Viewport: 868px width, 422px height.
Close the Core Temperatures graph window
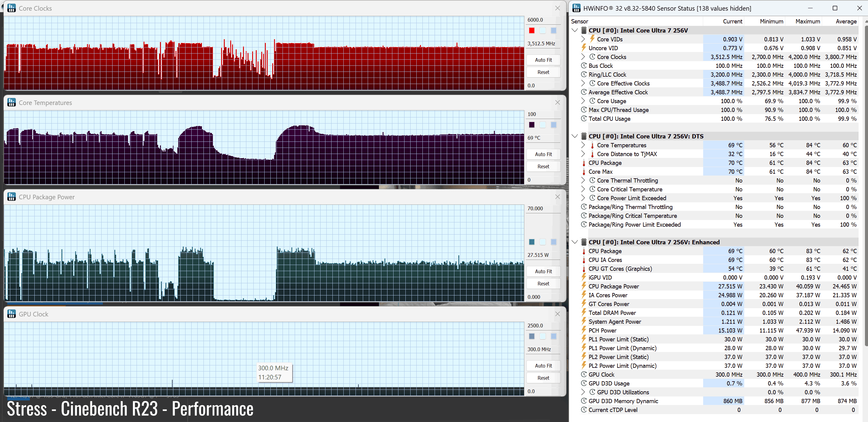[x=557, y=103]
